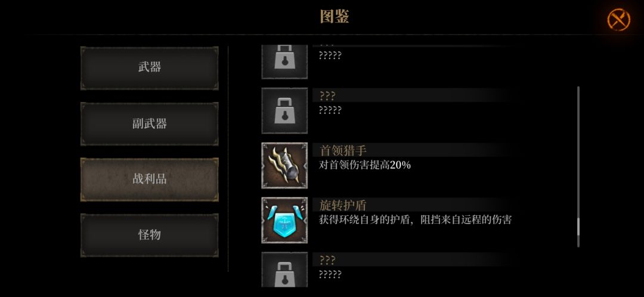Tap the padlock icon above 首领猎手
This screenshot has height=297, width=644.
(x=284, y=111)
